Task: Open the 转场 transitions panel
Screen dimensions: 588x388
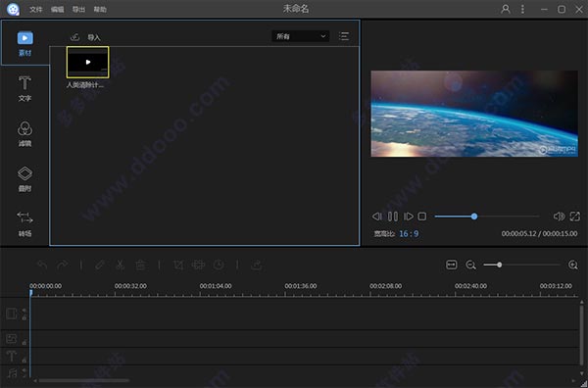Action: [x=24, y=223]
